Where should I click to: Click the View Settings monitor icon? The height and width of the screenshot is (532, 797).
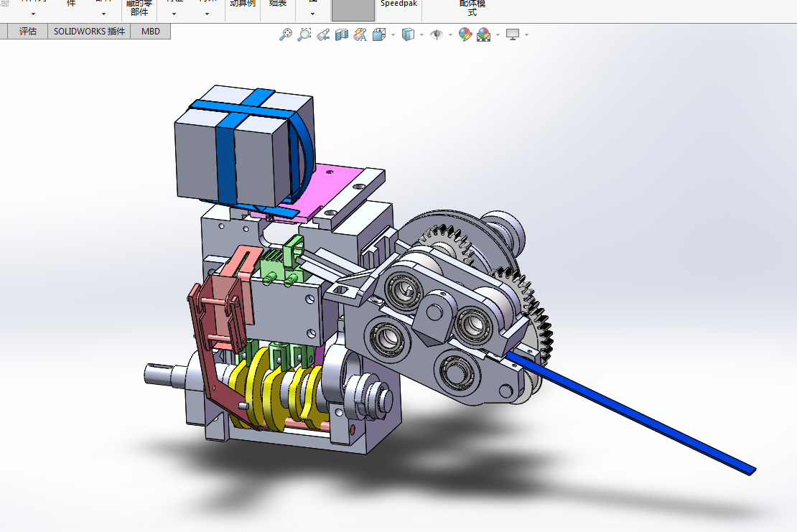(x=513, y=34)
